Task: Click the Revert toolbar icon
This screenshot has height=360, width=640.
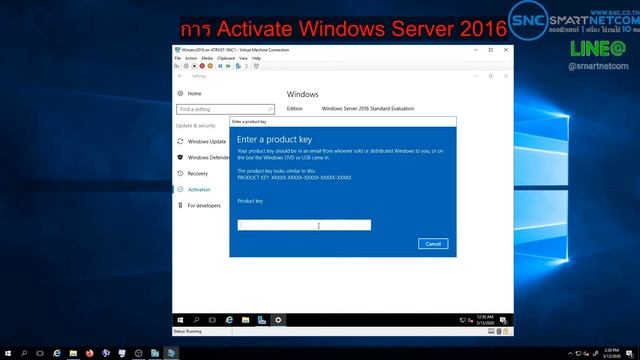Action: tap(246, 66)
